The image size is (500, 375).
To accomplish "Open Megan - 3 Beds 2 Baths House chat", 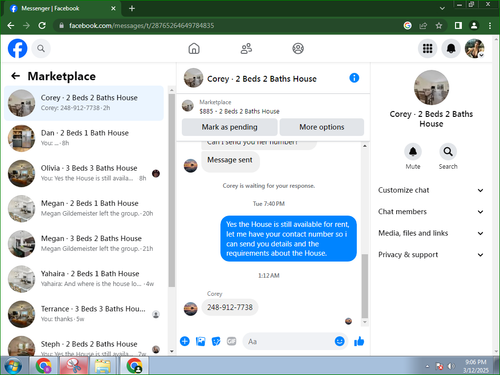I will coord(84,244).
